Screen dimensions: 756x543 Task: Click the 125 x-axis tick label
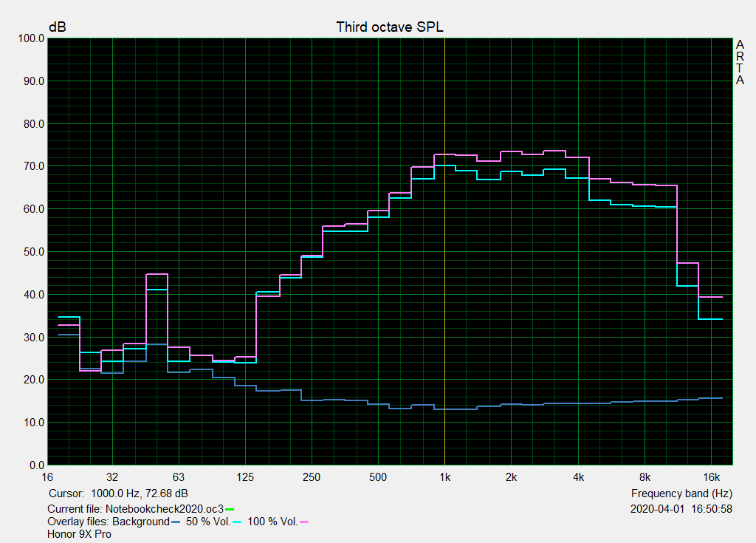[245, 477]
